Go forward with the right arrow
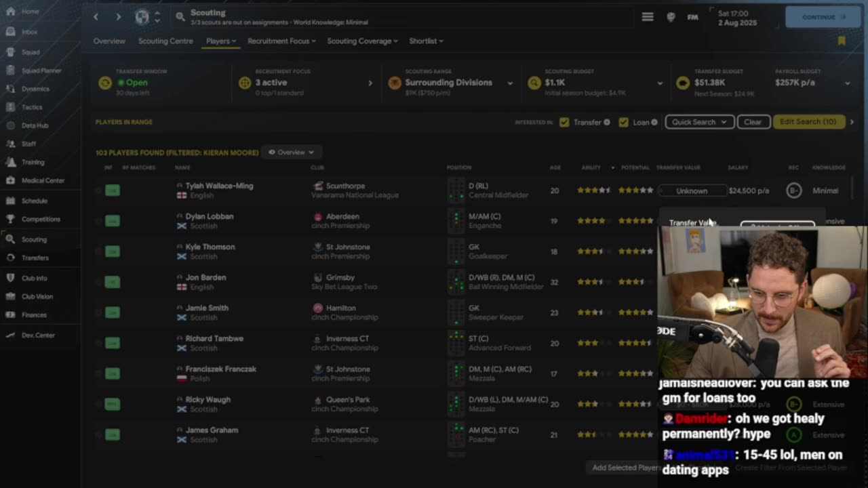Image resolution: width=868 pixels, height=488 pixels. [119, 16]
